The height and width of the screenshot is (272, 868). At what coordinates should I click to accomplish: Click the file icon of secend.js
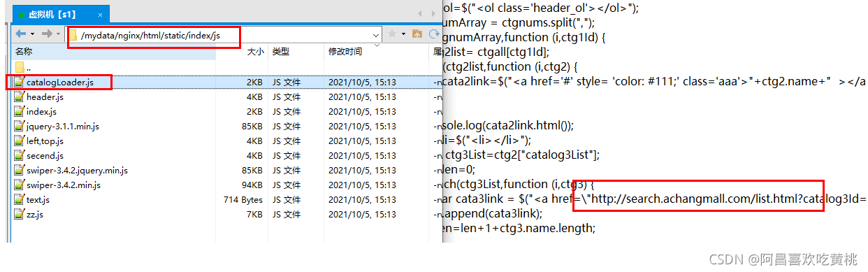tap(19, 156)
